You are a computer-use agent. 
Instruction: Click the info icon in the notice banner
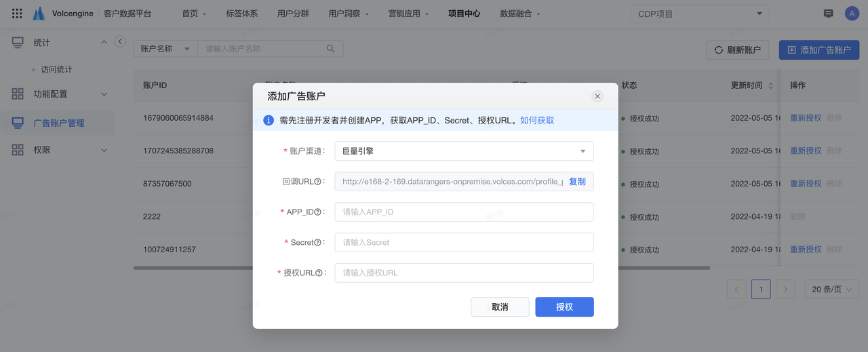(269, 120)
